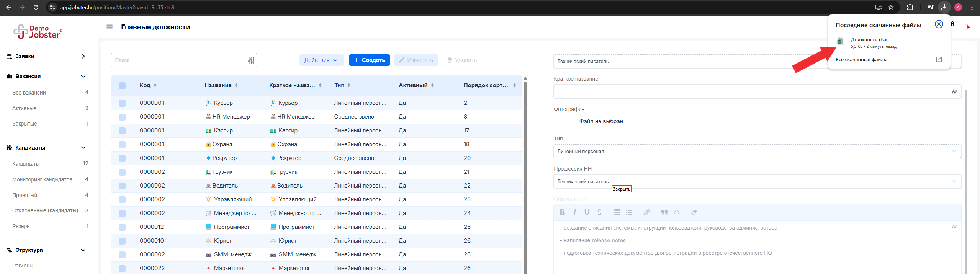This screenshot has height=274, width=980.
Task: Open the Действия dropdown
Action: (321, 60)
